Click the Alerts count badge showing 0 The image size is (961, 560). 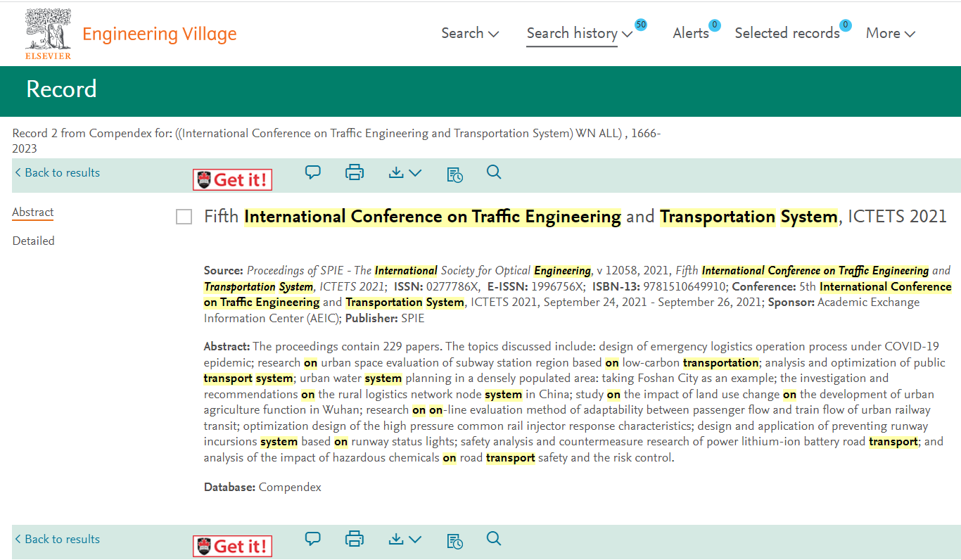pyautogui.click(x=715, y=25)
